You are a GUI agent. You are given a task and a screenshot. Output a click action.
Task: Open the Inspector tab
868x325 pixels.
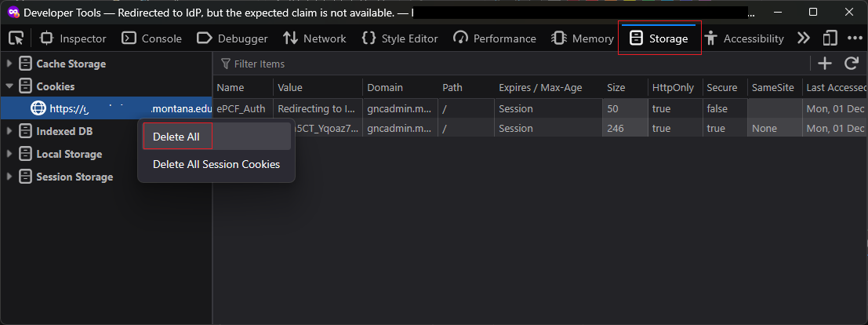pos(74,38)
